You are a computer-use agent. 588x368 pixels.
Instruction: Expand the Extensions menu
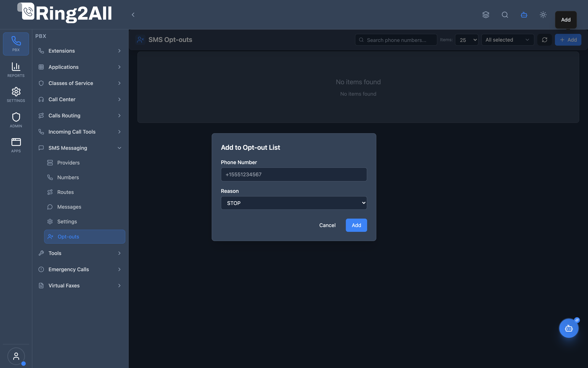click(80, 51)
